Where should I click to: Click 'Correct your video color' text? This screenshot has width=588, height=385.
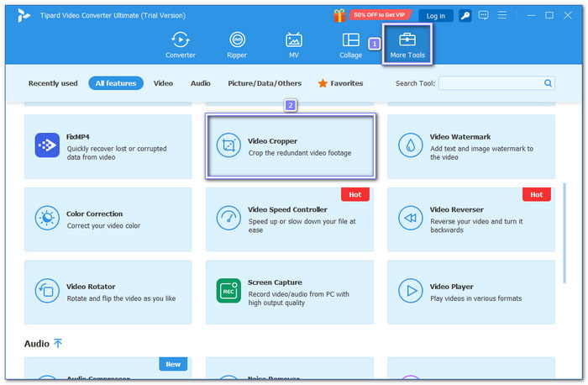[x=103, y=226]
